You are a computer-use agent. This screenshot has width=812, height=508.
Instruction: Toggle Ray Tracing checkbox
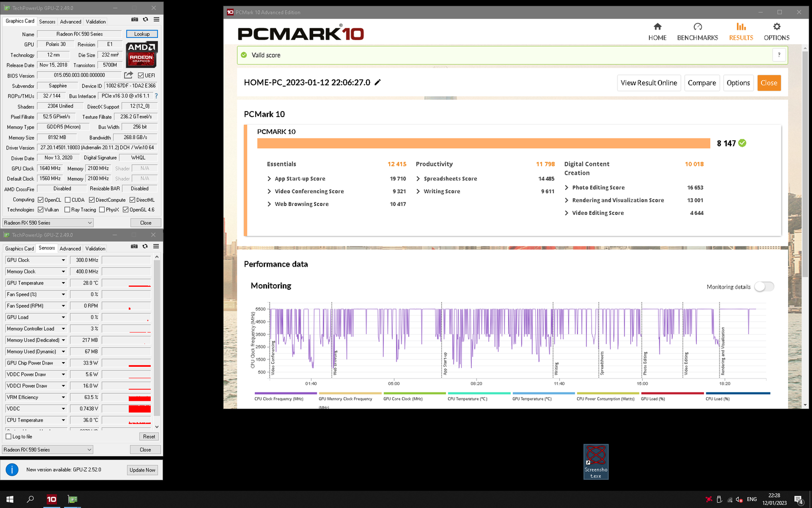pyautogui.click(x=67, y=210)
